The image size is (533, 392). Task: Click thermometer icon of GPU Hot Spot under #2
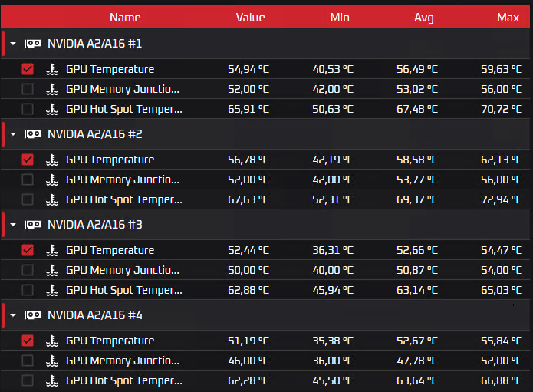pos(52,199)
